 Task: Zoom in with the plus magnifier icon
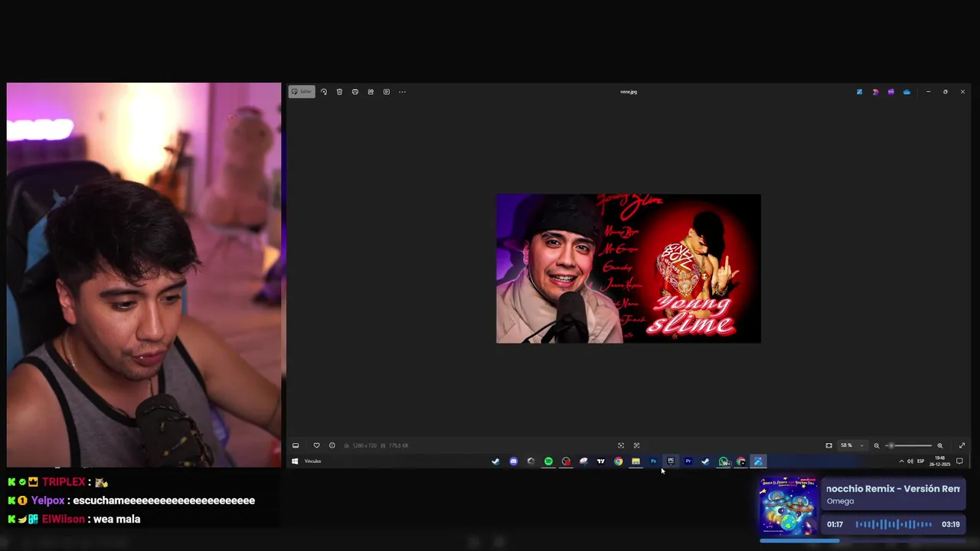coord(940,445)
